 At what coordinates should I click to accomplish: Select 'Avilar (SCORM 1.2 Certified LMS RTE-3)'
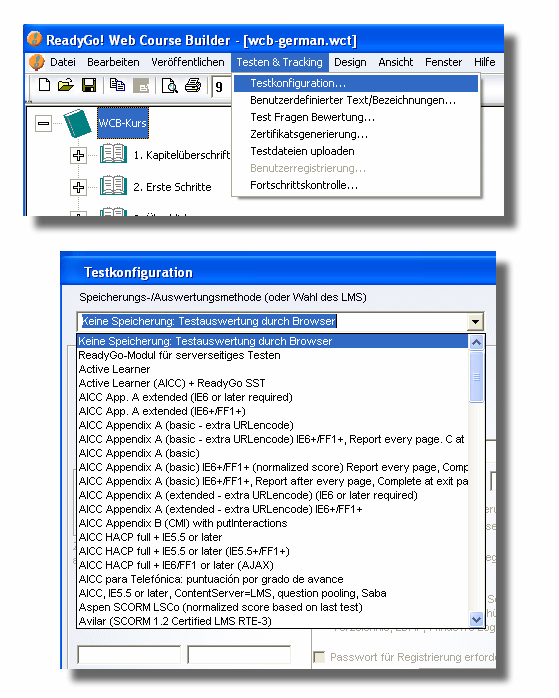[x=273, y=621]
